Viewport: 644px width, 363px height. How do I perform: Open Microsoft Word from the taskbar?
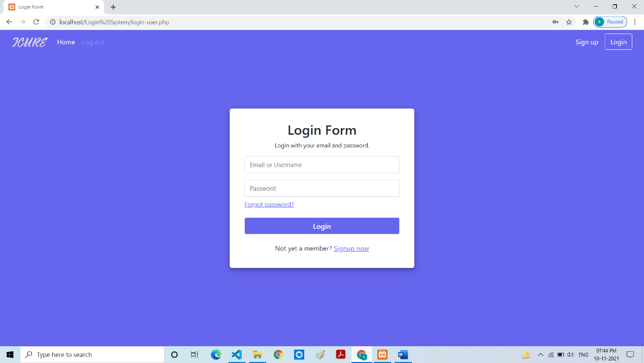[403, 354]
